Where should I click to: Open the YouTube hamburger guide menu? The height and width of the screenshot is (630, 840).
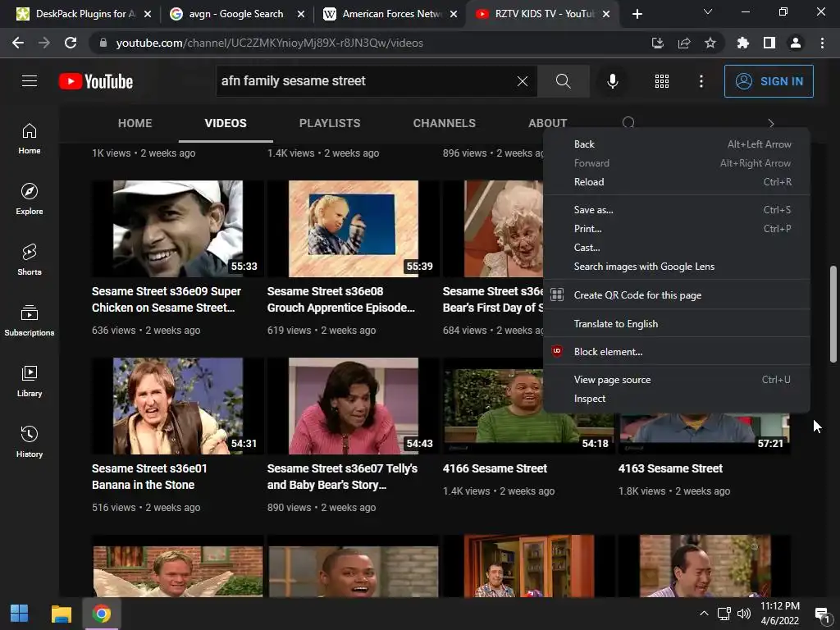tap(30, 81)
